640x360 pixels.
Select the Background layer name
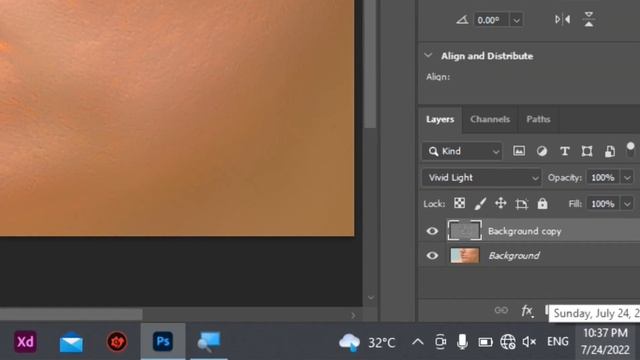point(514,256)
